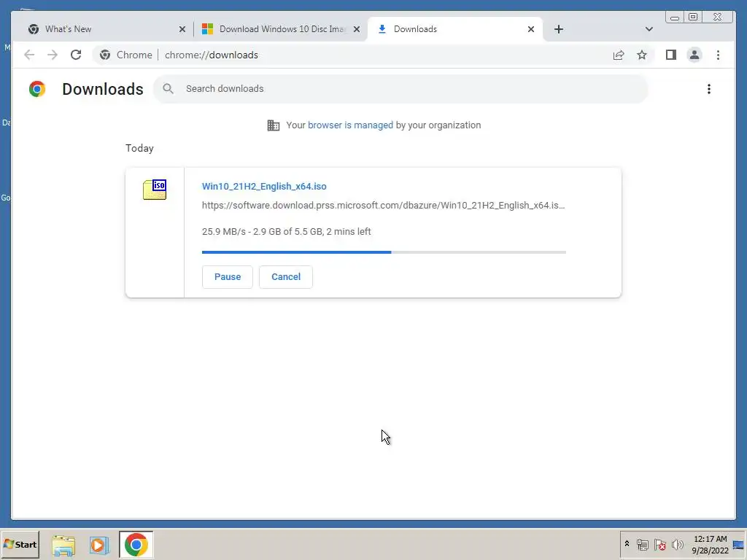Screen dimensions: 747x560
Task: Click the magnifier icon in search downloads
Action: click(168, 88)
